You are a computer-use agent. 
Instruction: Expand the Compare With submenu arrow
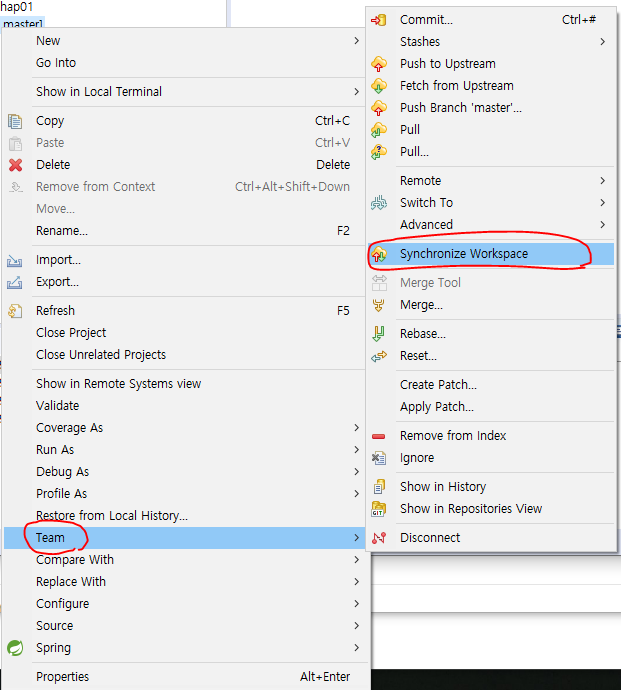pyautogui.click(x=356, y=560)
